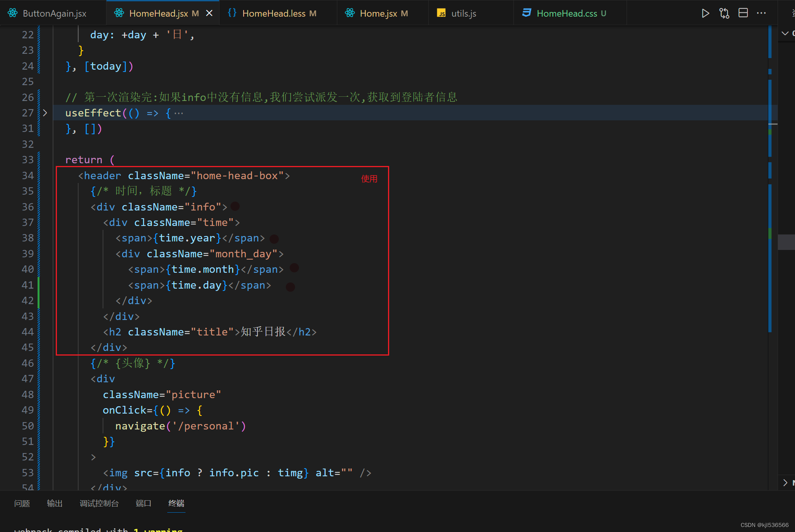Collapse the right side panel section chevron
Viewport: 795px width, 532px height.
785,33
